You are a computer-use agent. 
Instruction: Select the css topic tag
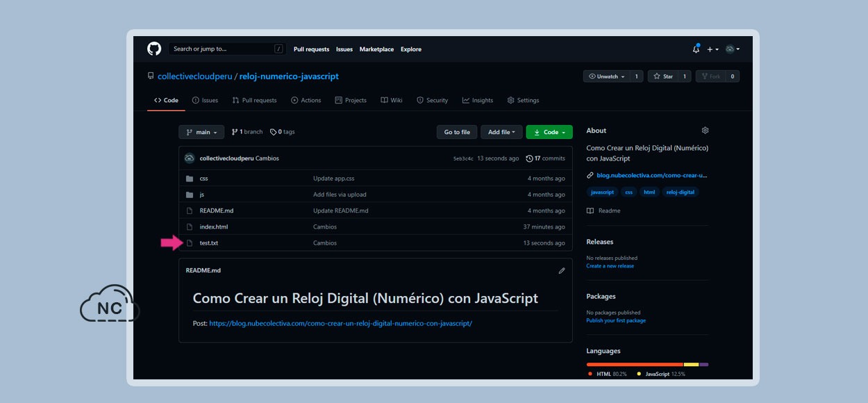[x=629, y=192]
